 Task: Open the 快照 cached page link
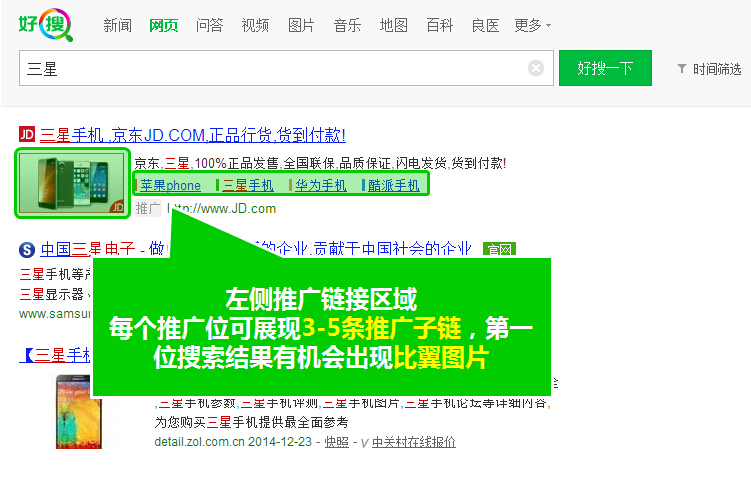tap(336, 441)
